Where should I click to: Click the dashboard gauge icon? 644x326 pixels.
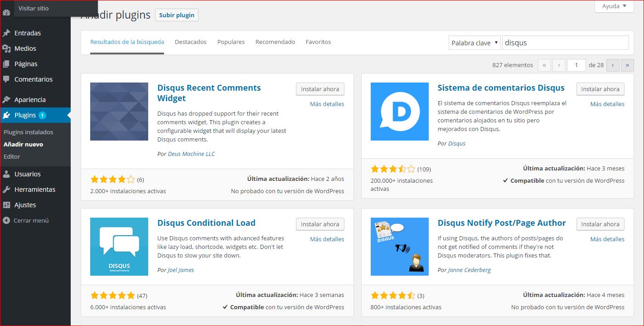[x=6, y=13]
